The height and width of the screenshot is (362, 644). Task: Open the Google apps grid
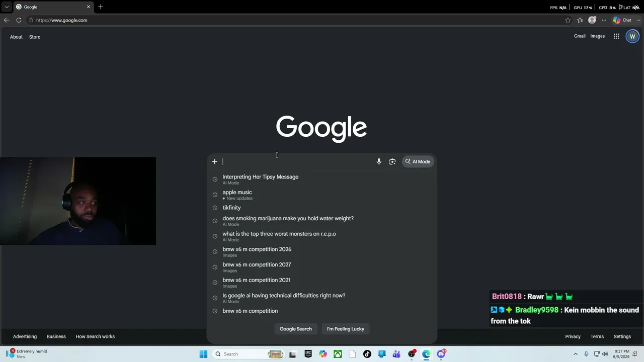click(616, 36)
